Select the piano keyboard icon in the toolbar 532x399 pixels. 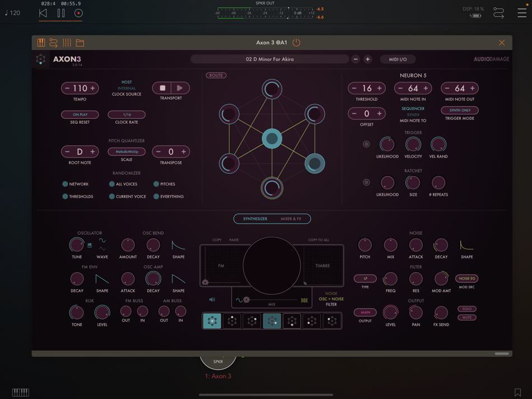pyautogui.click(x=41, y=43)
